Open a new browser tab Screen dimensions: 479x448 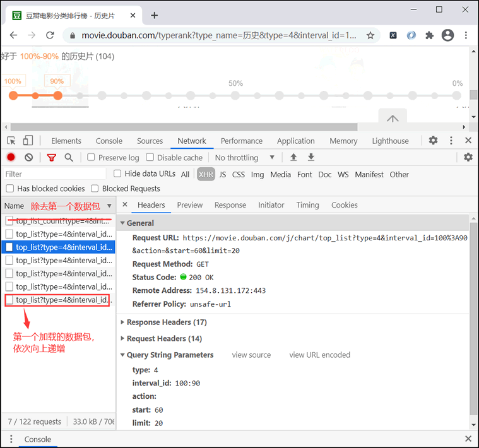click(155, 15)
